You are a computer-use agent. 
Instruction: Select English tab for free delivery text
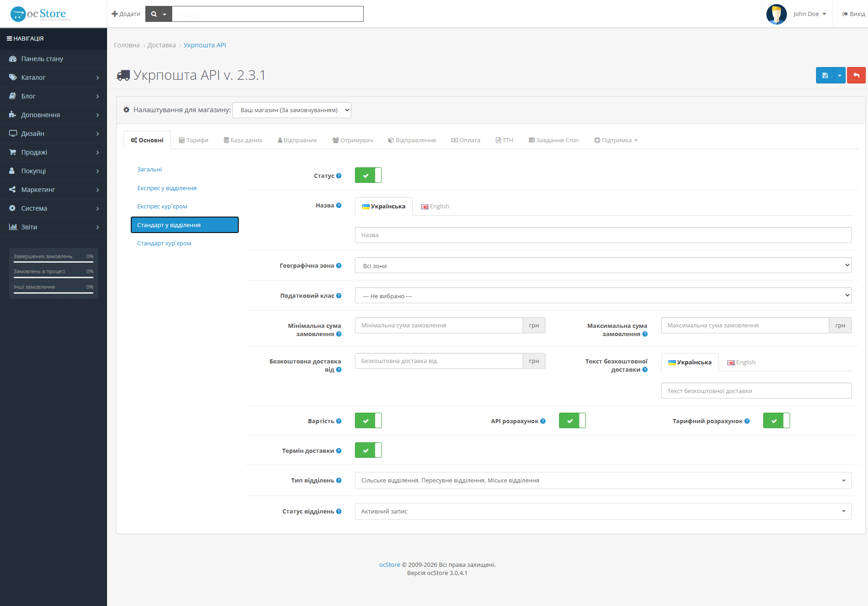(x=741, y=362)
